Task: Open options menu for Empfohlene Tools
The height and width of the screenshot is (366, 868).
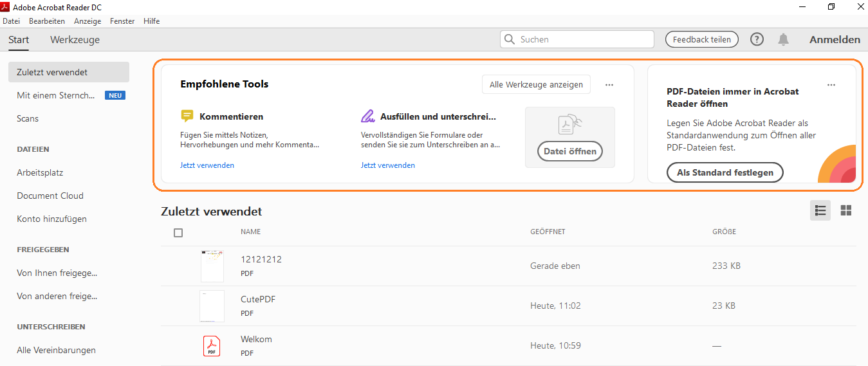Action: 609,84
